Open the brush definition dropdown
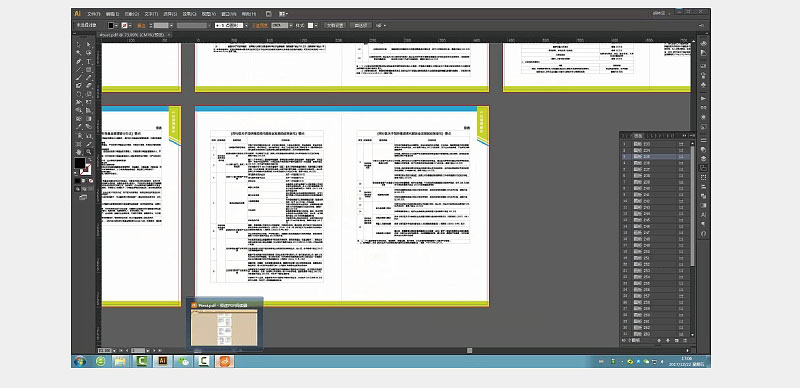The width and height of the screenshot is (800, 388). 246,26
